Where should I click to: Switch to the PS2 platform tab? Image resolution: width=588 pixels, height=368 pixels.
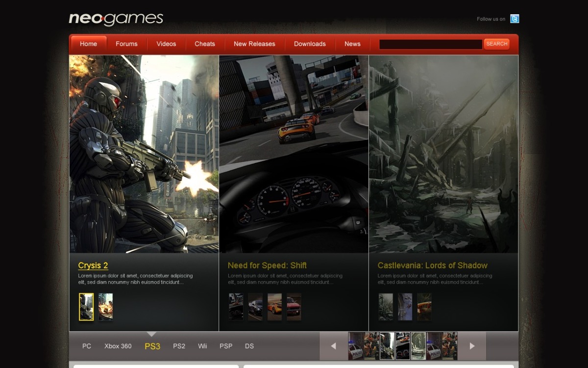179,346
